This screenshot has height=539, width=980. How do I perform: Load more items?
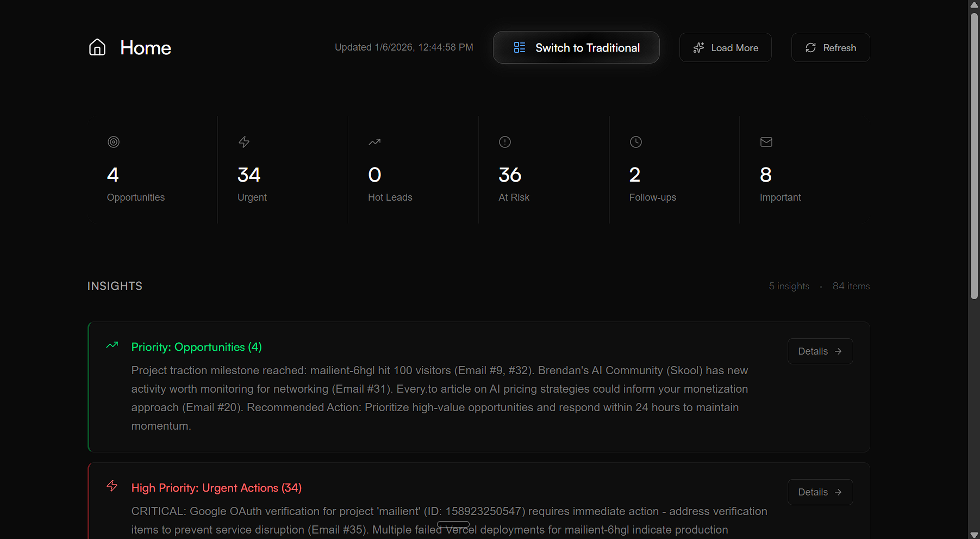[x=725, y=47]
